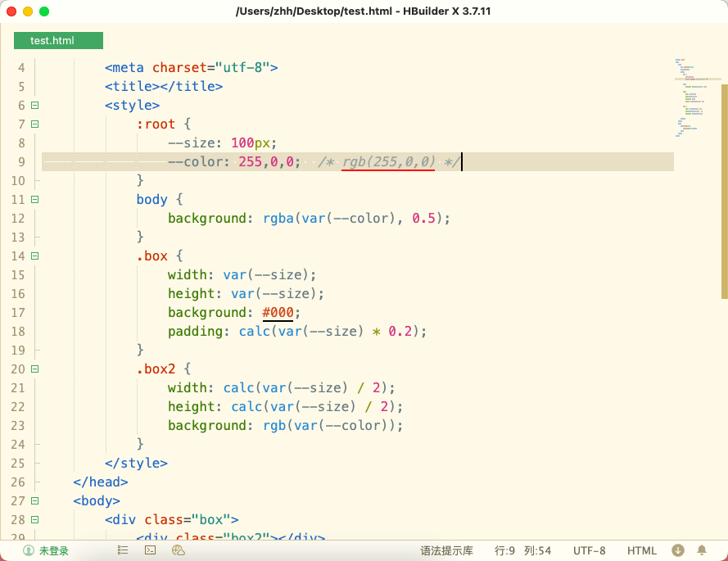The width and height of the screenshot is (728, 561).
Task: Open the notification bell icon
Action: point(702,551)
